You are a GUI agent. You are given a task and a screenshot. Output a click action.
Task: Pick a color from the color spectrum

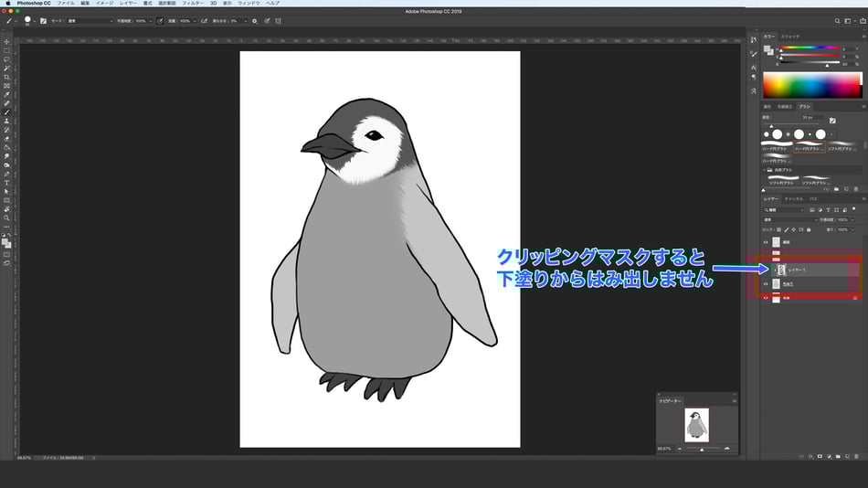coord(812,86)
